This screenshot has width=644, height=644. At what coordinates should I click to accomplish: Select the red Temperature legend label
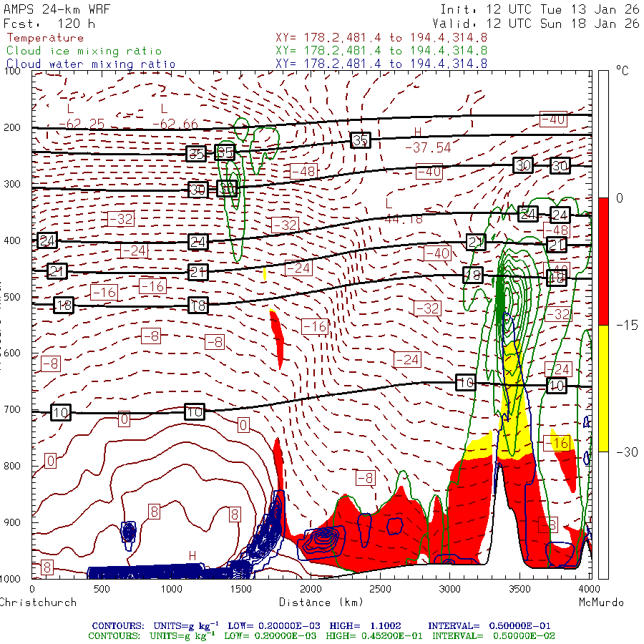click(45, 38)
